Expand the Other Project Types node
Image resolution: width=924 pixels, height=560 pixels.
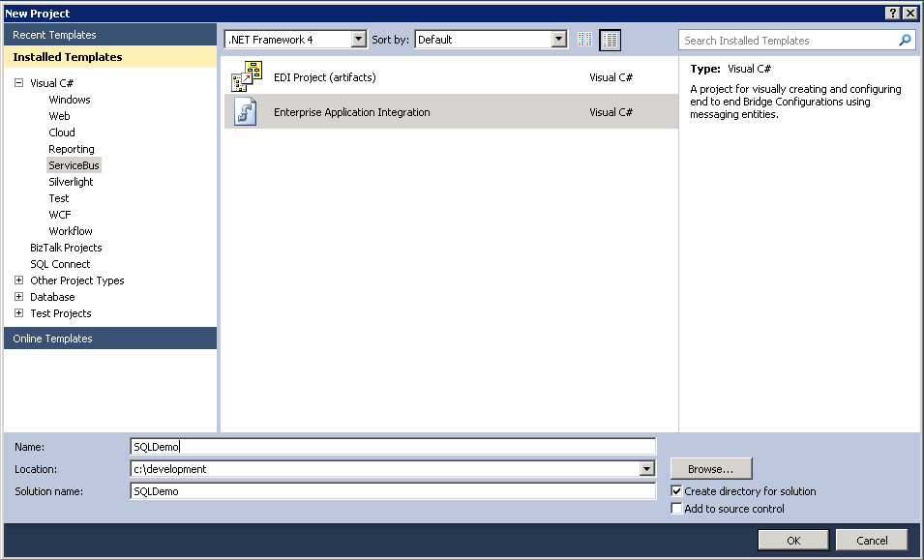coord(18,280)
